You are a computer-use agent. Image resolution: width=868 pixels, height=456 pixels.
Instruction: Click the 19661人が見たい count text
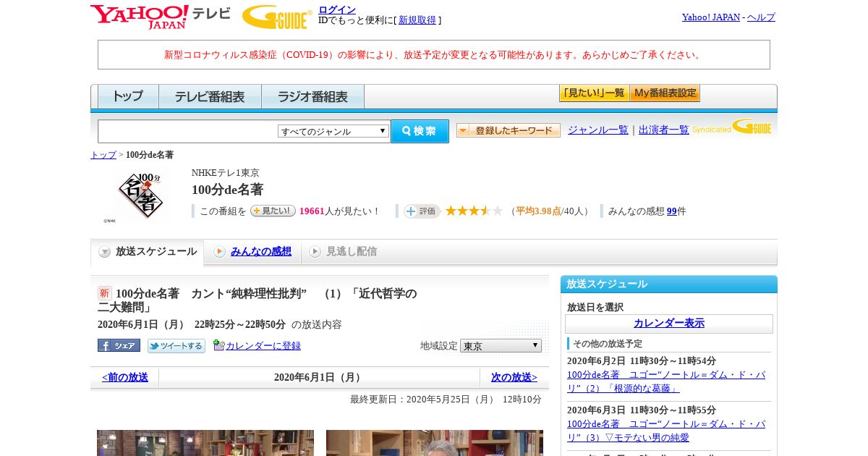pyautogui.click(x=340, y=211)
